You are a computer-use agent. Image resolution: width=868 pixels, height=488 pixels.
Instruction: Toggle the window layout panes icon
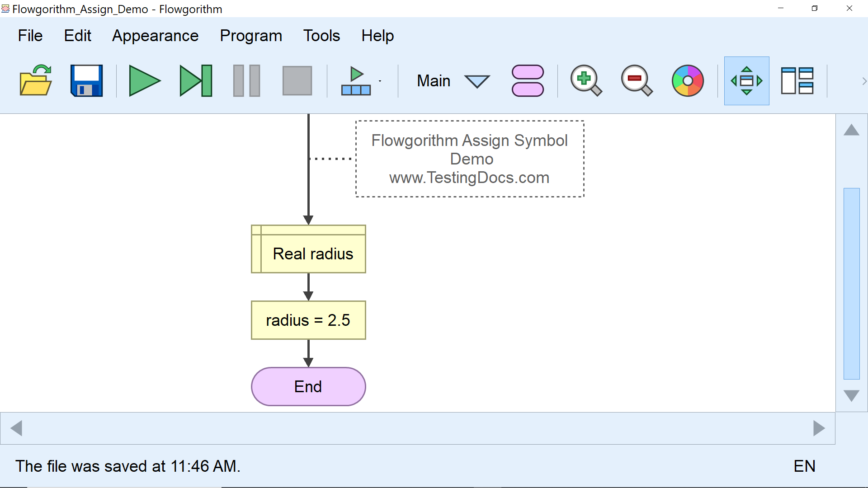pyautogui.click(x=797, y=81)
